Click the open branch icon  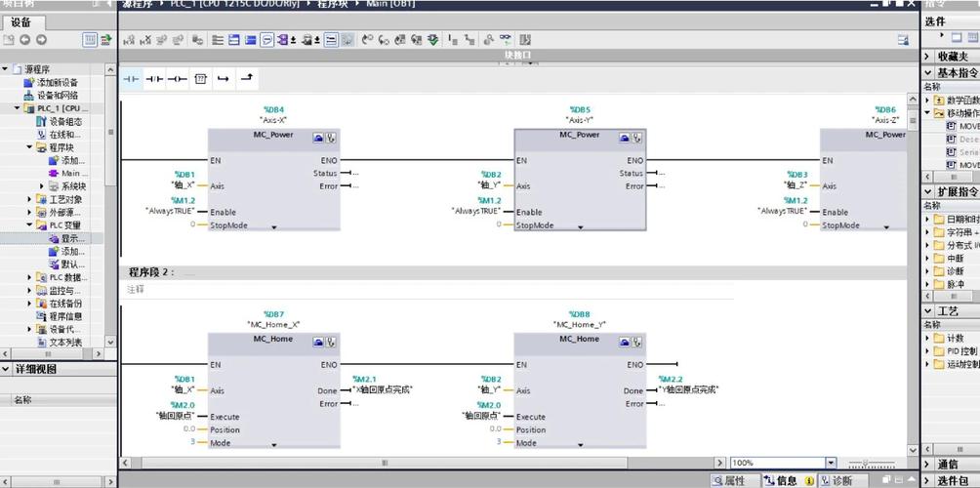[224, 78]
